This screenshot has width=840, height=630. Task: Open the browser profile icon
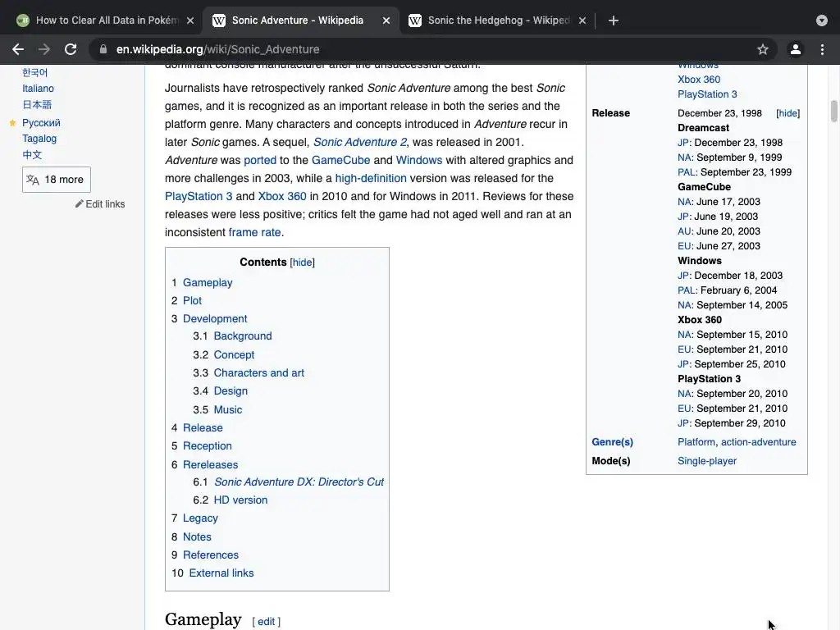(x=796, y=49)
